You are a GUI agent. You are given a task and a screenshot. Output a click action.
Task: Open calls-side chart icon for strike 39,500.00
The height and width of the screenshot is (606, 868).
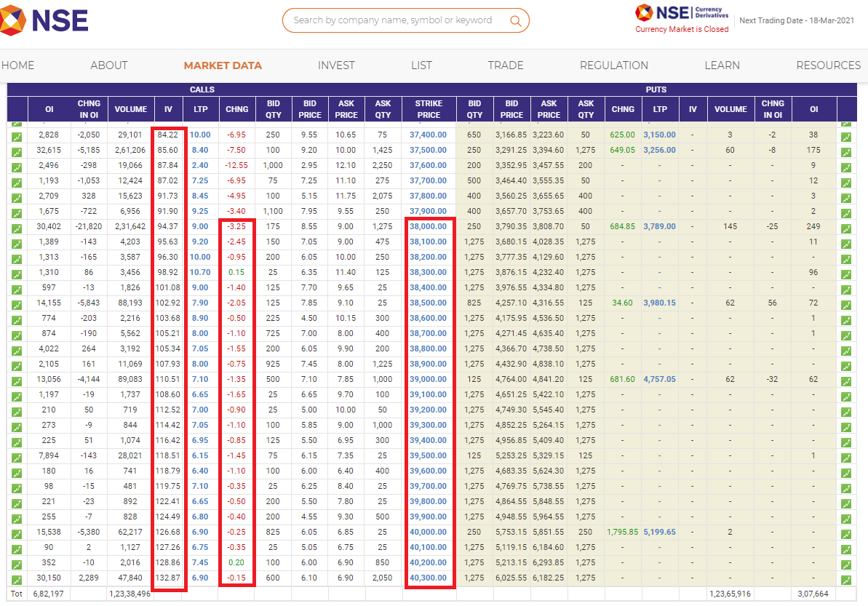17,458
